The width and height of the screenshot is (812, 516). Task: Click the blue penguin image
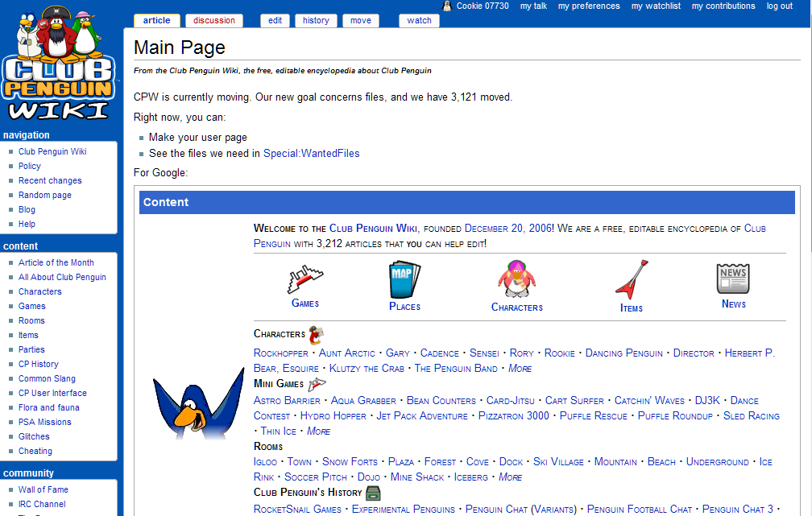click(x=198, y=403)
